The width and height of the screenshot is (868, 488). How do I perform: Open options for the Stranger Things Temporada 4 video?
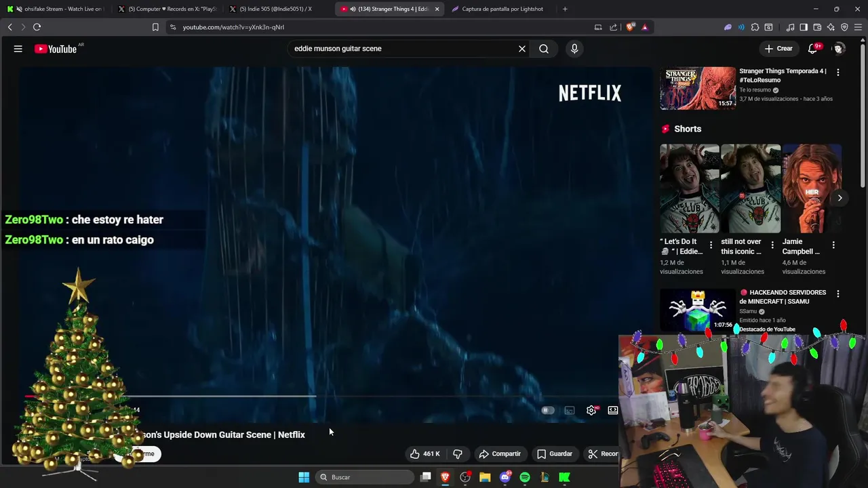click(838, 72)
